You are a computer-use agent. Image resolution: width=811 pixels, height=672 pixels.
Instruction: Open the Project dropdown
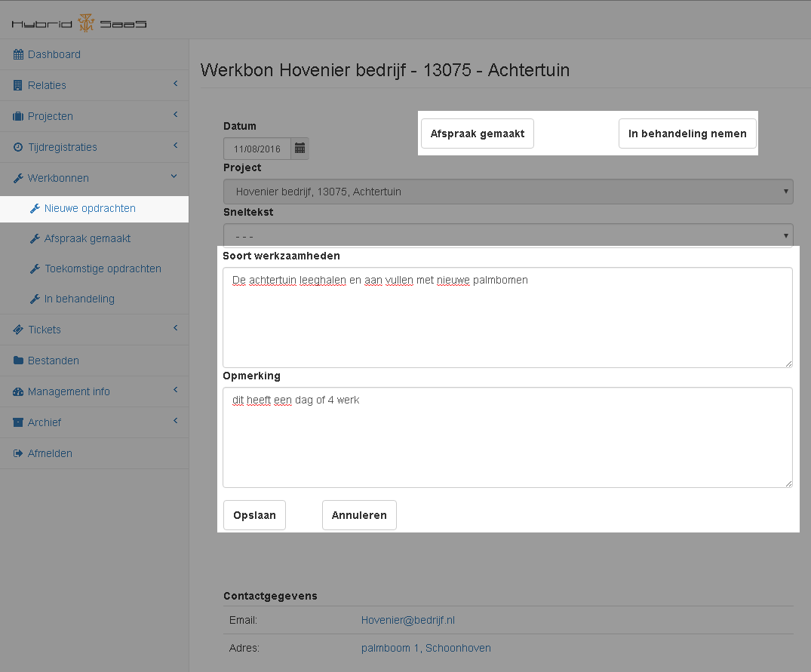coord(508,192)
